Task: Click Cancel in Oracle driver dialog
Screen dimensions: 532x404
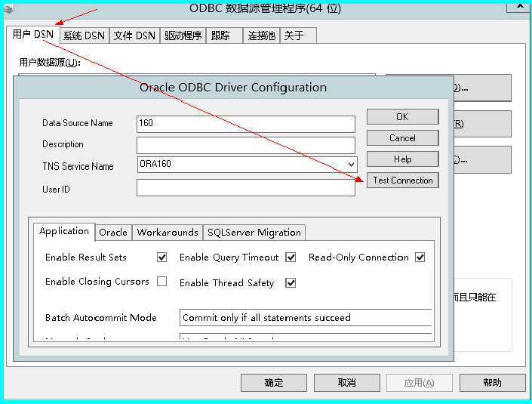Action: 403,138
